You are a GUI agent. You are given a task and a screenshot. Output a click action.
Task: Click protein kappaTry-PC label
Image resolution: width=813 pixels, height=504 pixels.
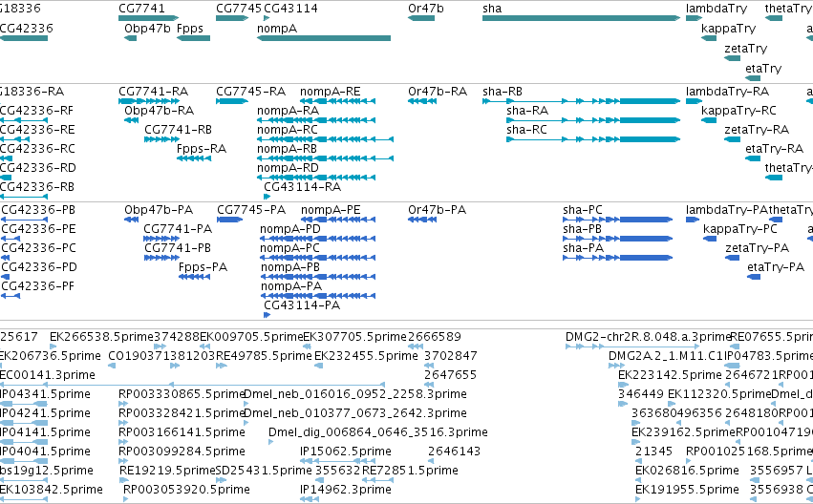click(739, 229)
